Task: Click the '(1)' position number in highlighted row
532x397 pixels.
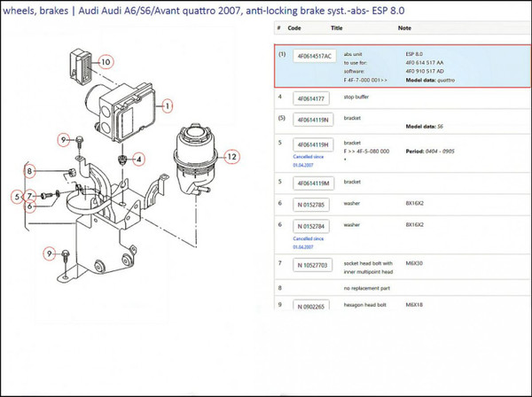Action: (x=282, y=54)
